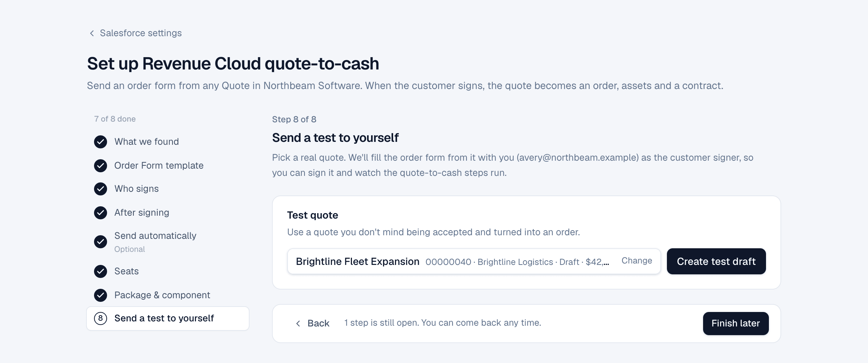Click the checkmark icon beside Who signs
Image resolution: width=868 pixels, height=363 pixels.
pyautogui.click(x=101, y=189)
